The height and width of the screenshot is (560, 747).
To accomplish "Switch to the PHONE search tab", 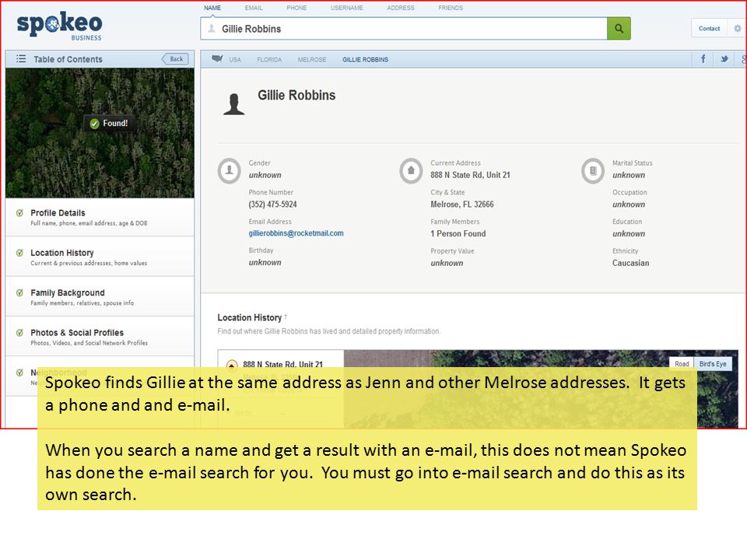I will [296, 8].
